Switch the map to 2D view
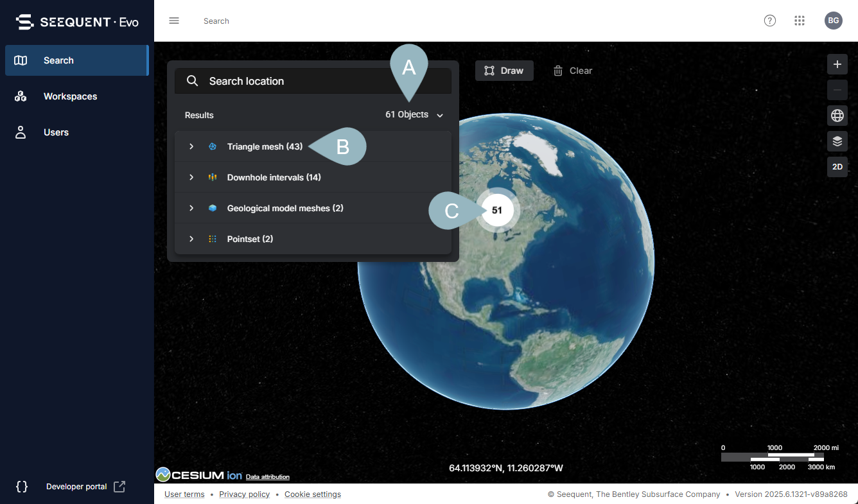 point(837,167)
